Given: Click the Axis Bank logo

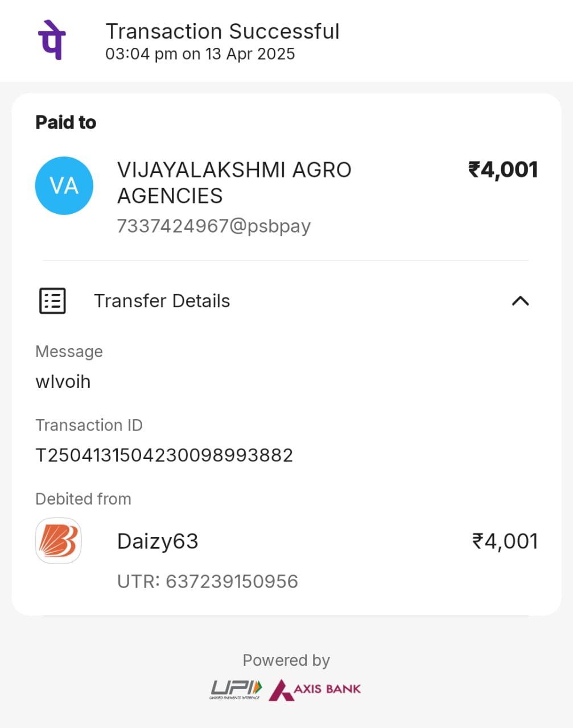Looking at the screenshot, I should pos(315,689).
